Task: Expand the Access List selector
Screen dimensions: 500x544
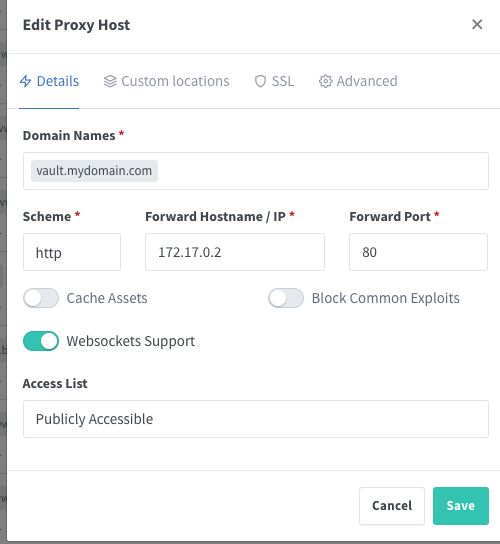Action: [256, 419]
